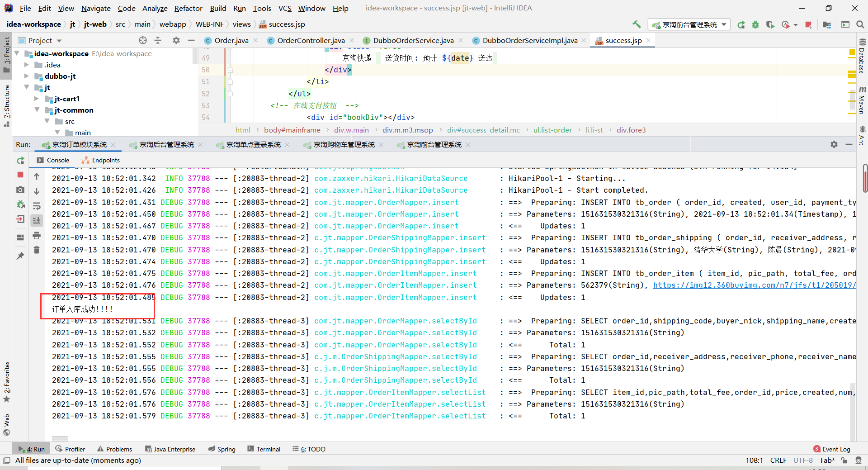Switch to Endpoints tab
Screen dimensions: 868x470
[100, 160]
